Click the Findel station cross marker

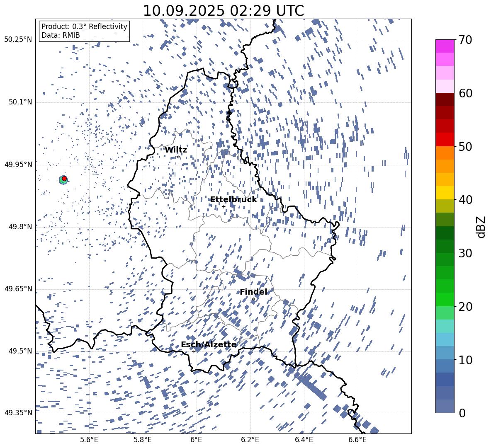click(253, 299)
